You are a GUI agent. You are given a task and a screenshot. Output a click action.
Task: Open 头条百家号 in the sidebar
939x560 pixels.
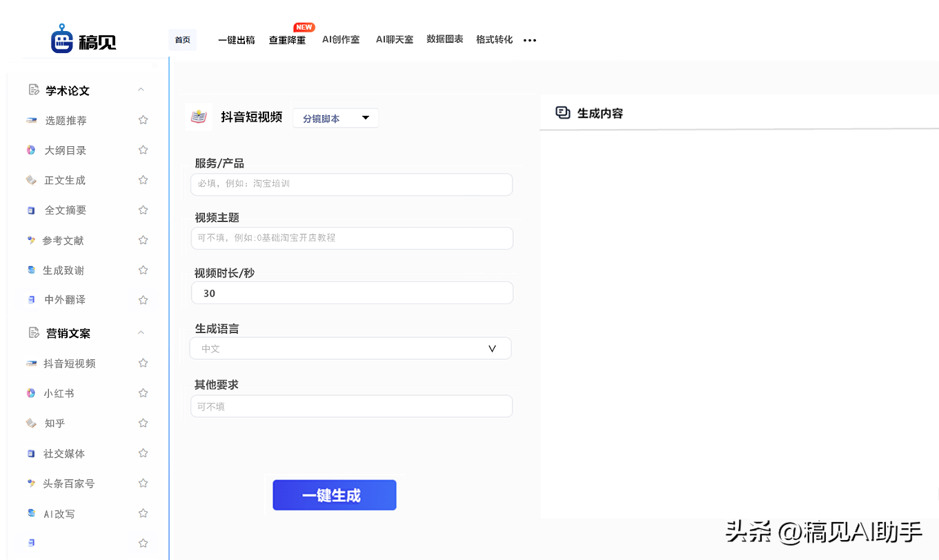(68, 484)
